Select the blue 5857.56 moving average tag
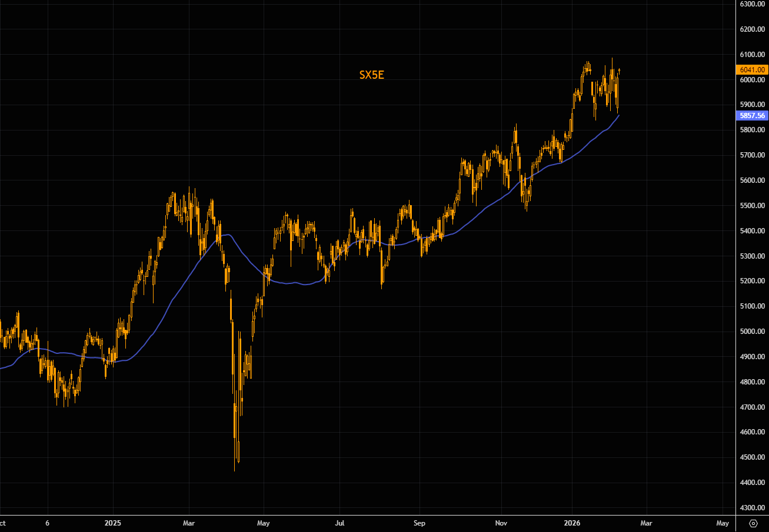Screen dimensions: 769x532 [x=753, y=116]
